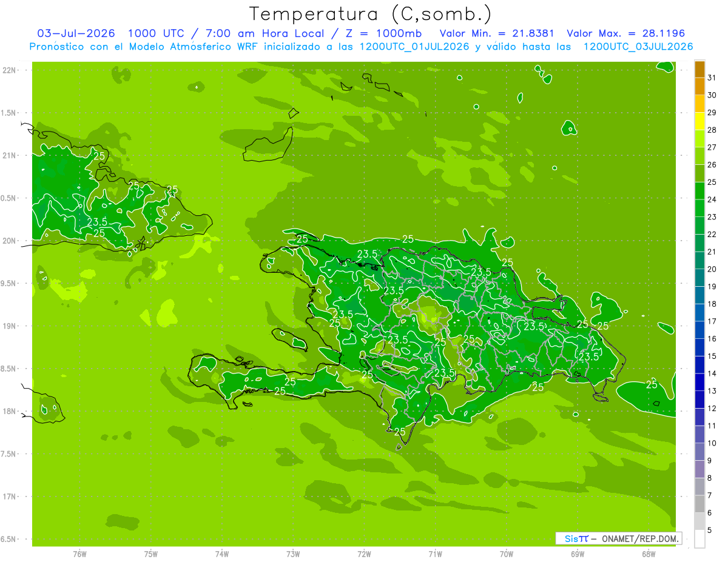The image size is (728, 562).
Task: Pick the teal legend swatch between 19 and 20
Action: pyautogui.click(x=699, y=278)
